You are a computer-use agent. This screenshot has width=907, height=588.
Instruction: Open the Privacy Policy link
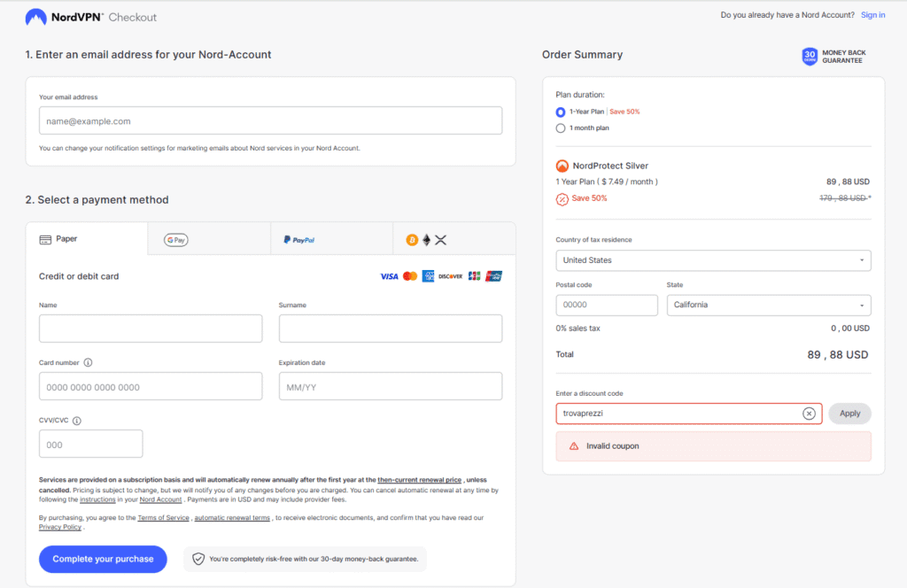60,527
